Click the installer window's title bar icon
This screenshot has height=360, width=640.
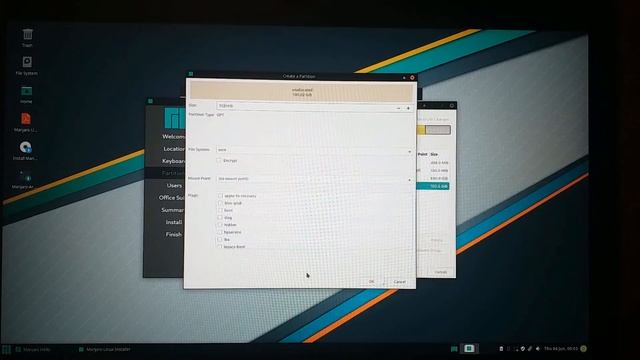coord(151,101)
